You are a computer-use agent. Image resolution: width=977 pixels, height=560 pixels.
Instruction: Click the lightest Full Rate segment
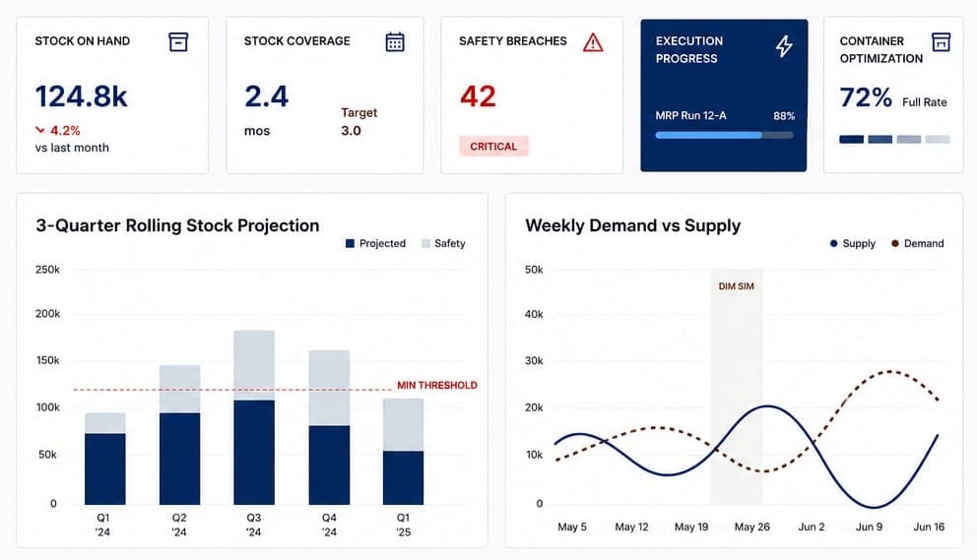pyautogui.click(x=938, y=140)
